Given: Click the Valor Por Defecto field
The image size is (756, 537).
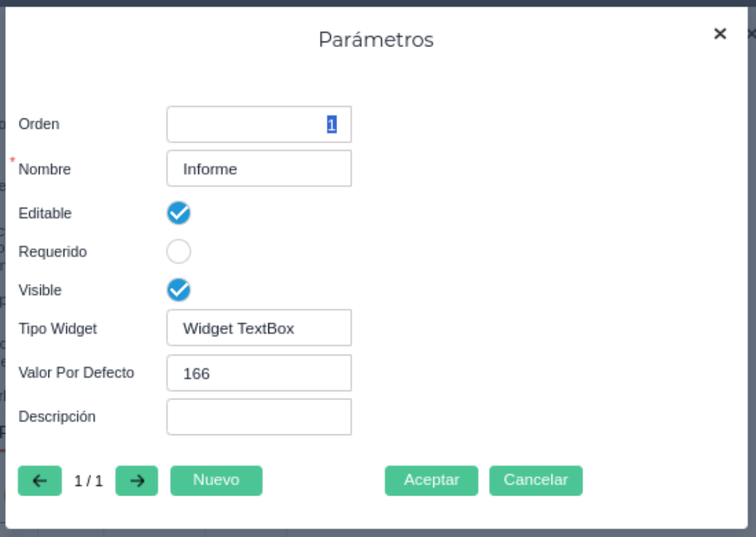Looking at the screenshot, I should pyautogui.click(x=259, y=373).
